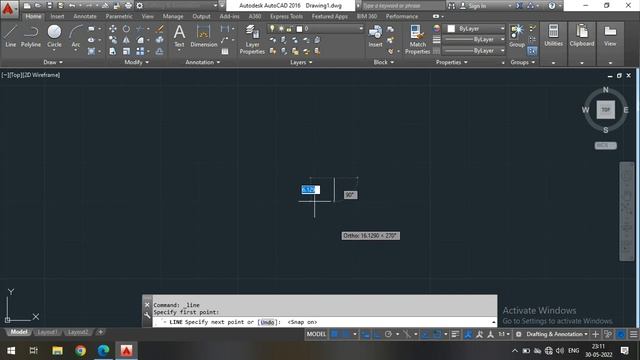Select the Scale tool in Modify panel
Screen dimensions: 640x360
click(x=127, y=51)
